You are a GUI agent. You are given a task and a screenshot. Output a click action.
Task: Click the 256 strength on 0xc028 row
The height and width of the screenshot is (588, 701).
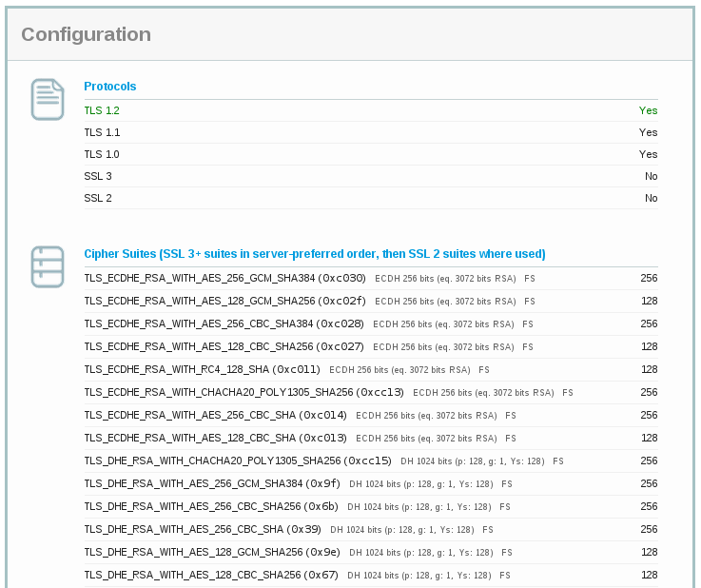point(649,323)
